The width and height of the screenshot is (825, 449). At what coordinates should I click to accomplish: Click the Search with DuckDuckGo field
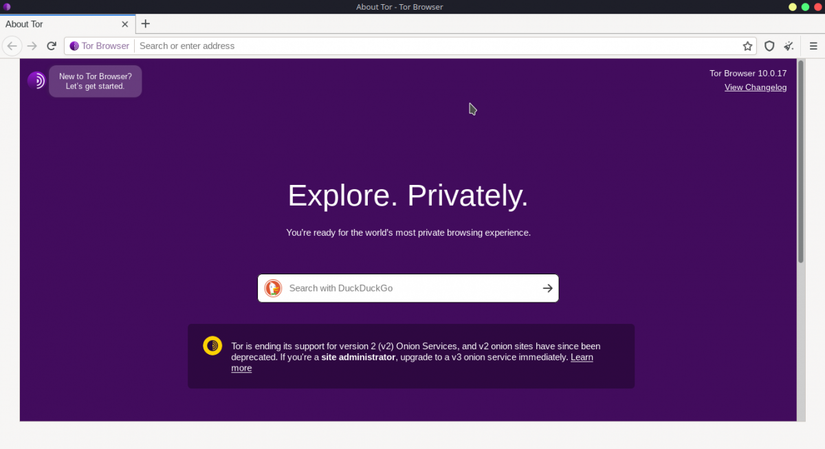(x=408, y=288)
